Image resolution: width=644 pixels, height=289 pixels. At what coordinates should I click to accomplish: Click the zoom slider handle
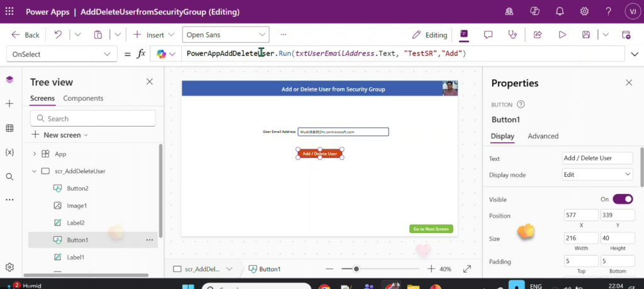pyautogui.click(x=356, y=269)
